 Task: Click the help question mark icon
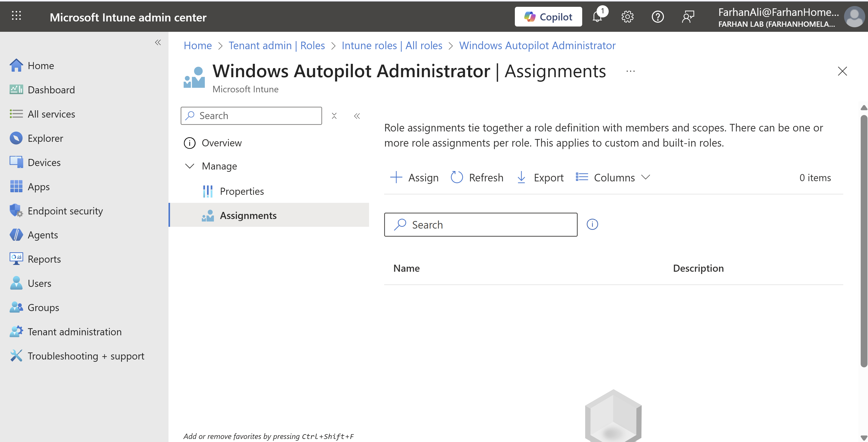tap(657, 16)
